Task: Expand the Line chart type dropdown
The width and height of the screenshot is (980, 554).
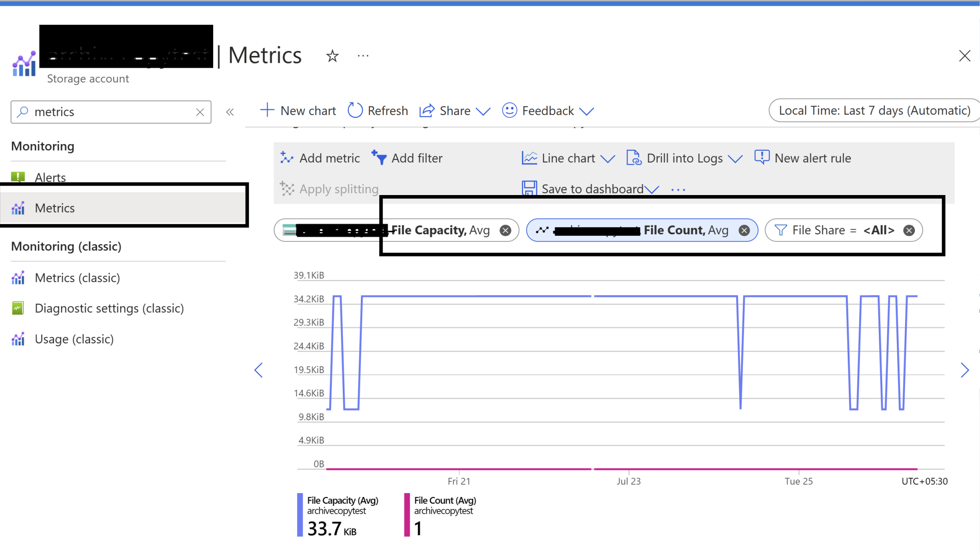Action: coord(608,158)
